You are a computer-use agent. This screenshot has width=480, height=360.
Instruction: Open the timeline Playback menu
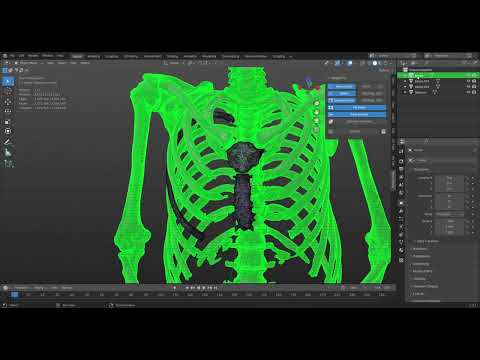pos(21,288)
